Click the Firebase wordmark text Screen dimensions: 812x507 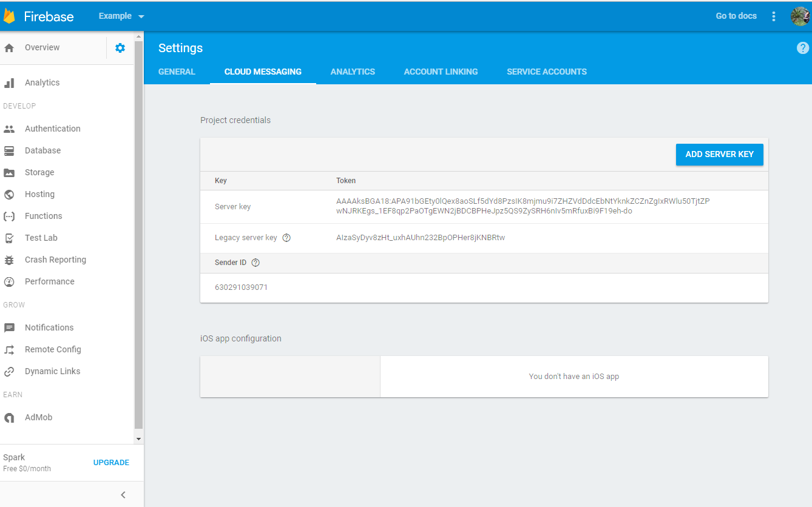tap(49, 17)
